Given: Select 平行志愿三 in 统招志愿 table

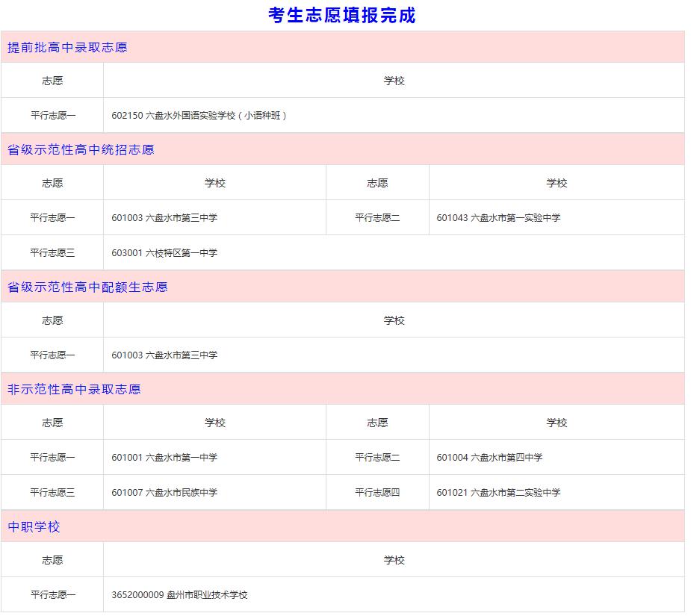Looking at the screenshot, I should point(52,252).
